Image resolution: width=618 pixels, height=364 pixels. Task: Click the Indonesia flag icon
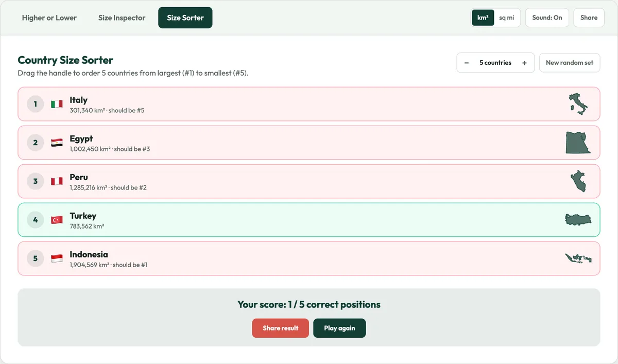(x=57, y=258)
